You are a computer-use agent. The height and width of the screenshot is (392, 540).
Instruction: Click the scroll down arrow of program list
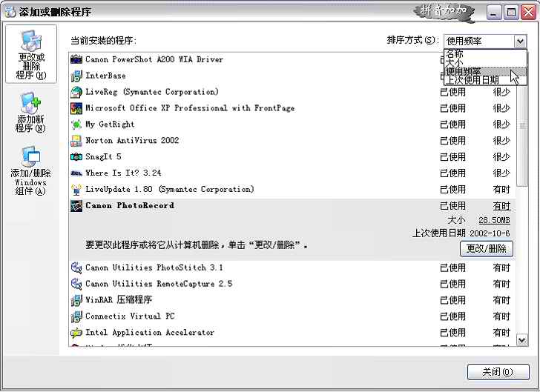click(522, 340)
